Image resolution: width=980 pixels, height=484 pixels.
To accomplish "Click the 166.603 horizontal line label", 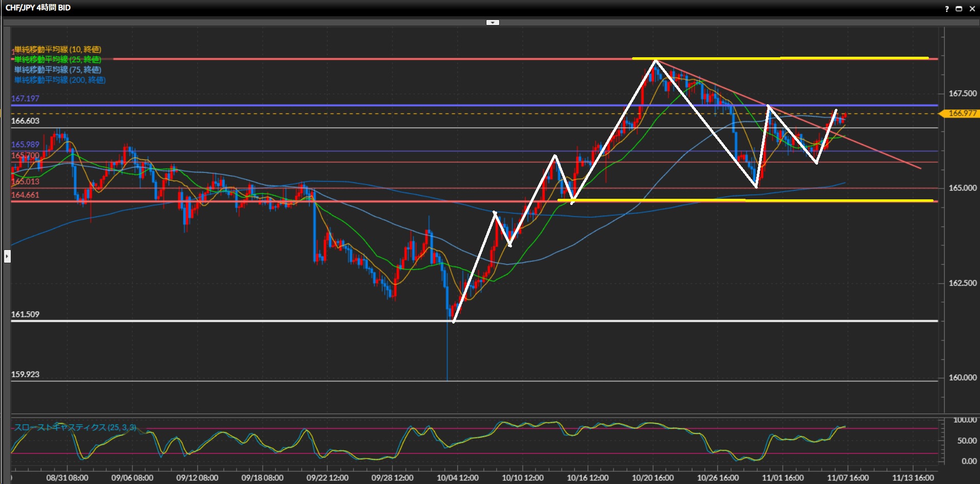I will [25, 121].
